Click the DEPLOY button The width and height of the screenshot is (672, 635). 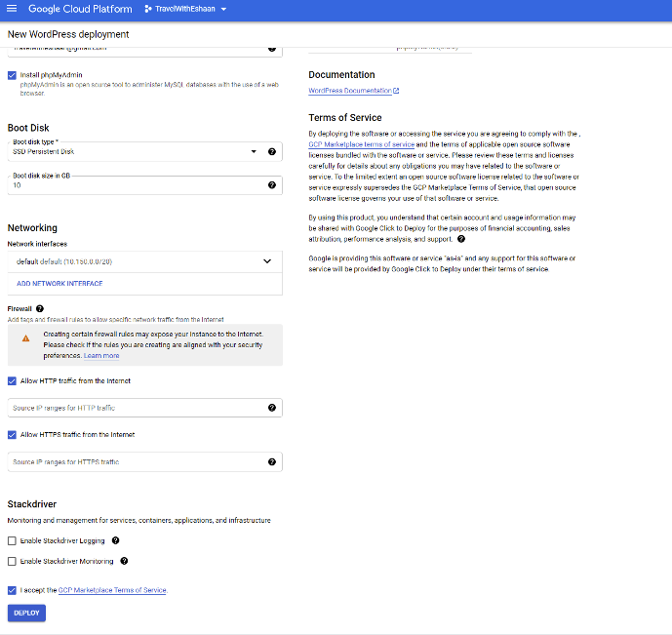click(x=26, y=614)
